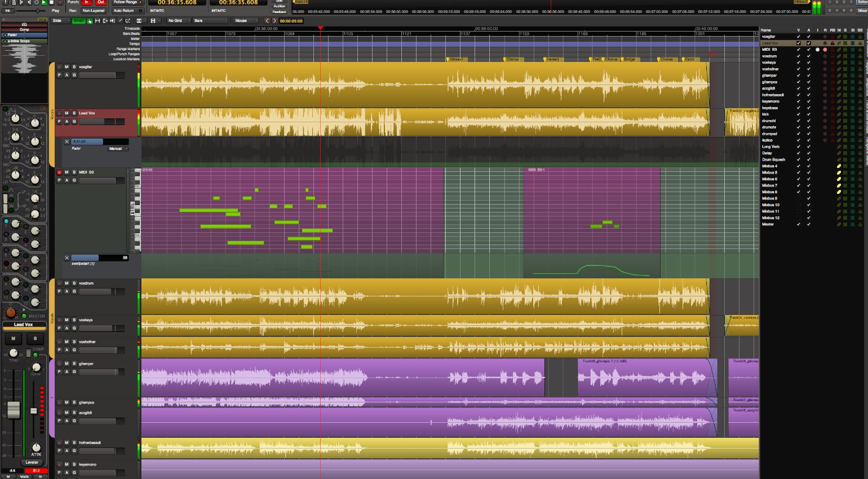The width and height of the screenshot is (868, 479).
Task: Open the Bars grid type dropdown
Action: (x=210, y=21)
